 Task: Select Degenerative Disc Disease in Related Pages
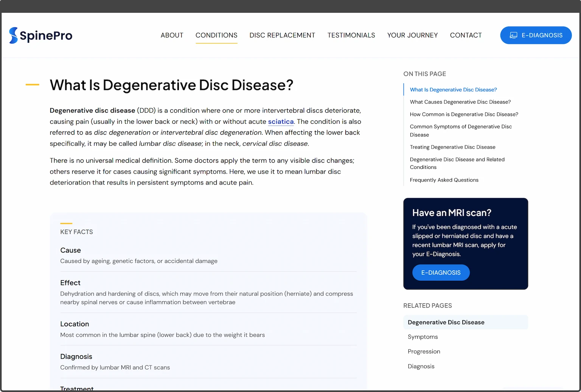[446, 322]
